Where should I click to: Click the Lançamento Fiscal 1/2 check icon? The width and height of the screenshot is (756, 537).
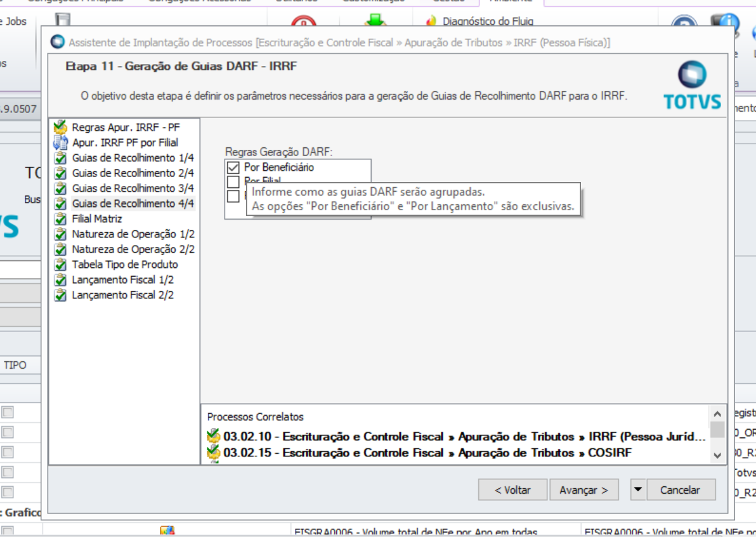click(x=60, y=280)
